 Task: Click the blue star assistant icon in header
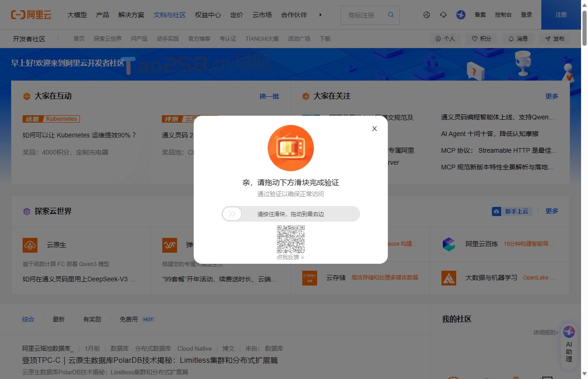[x=460, y=15]
